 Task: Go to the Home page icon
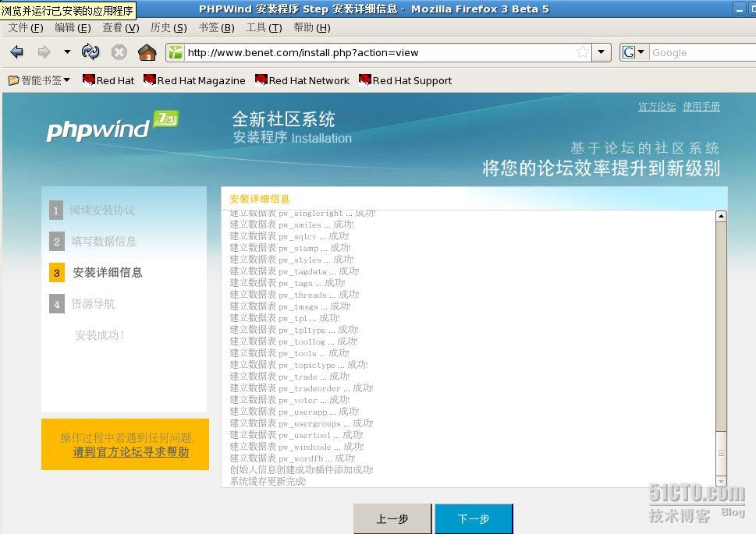(147, 51)
